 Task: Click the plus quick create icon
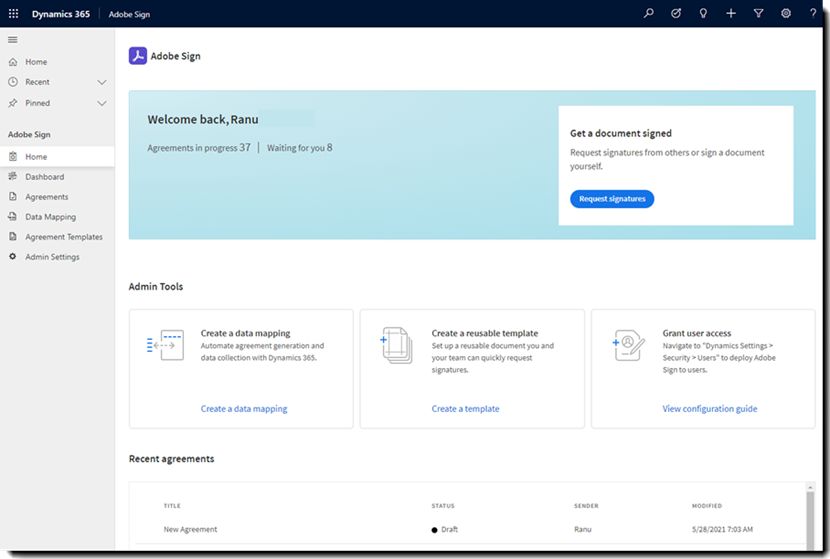(x=730, y=14)
